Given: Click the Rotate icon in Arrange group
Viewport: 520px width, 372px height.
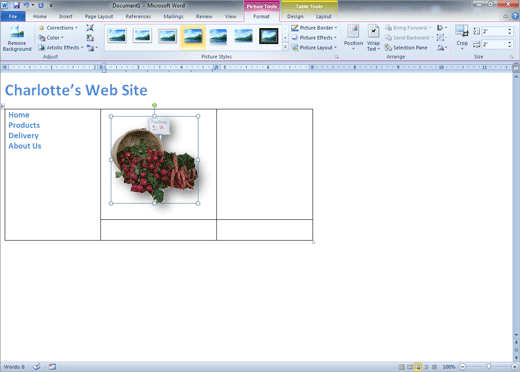Looking at the screenshot, I should 441,48.
